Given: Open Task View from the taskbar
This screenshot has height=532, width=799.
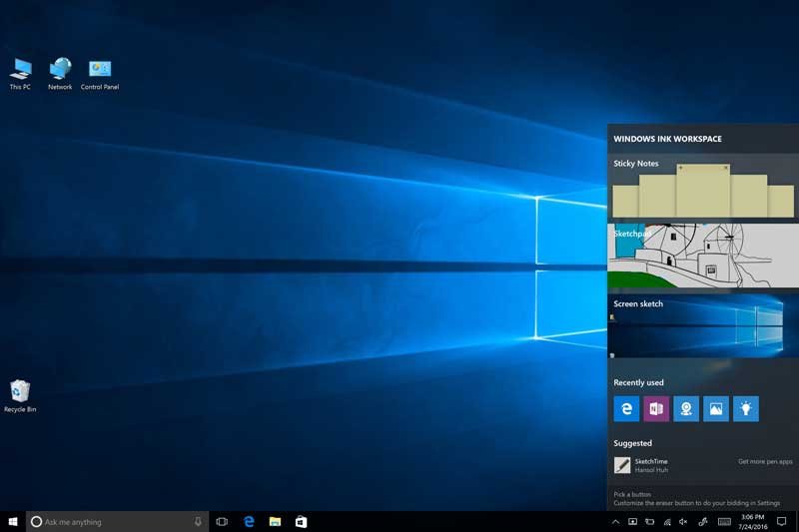Looking at the screenshot, I should pos(222,522).
